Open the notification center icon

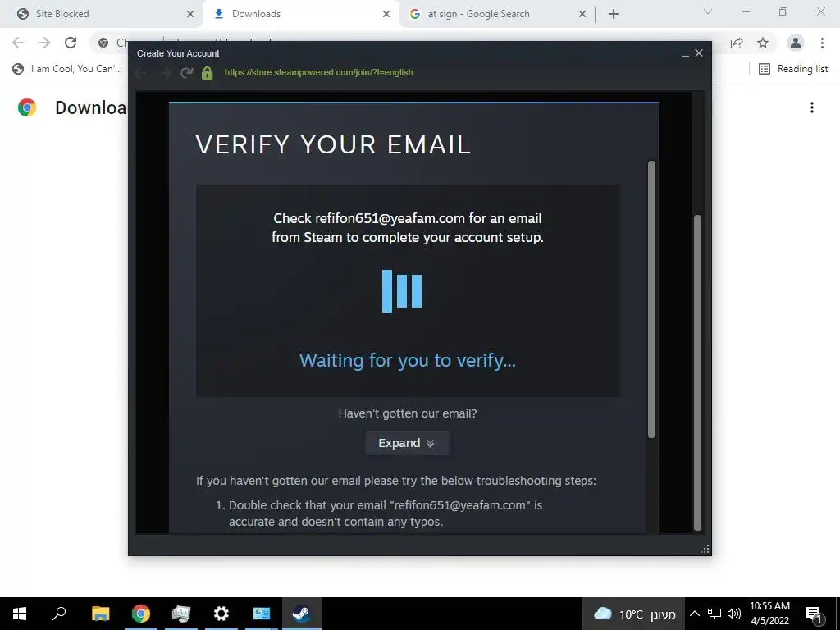815,614
